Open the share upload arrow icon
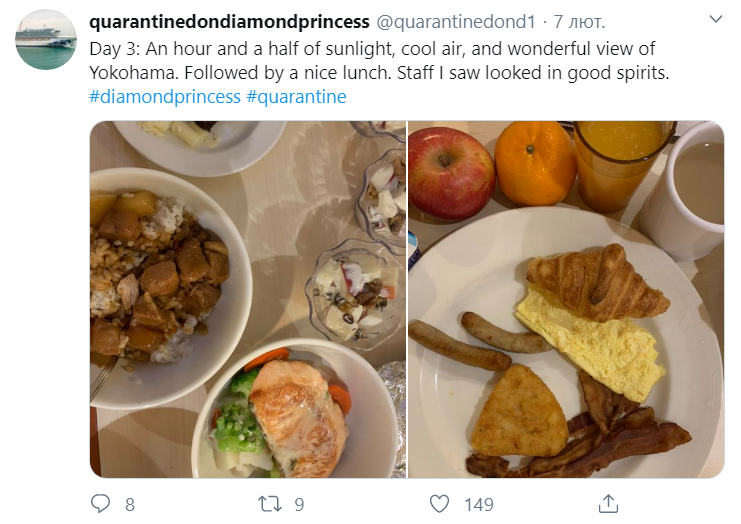This screenshot has width=741, height=524. (608, 504)
